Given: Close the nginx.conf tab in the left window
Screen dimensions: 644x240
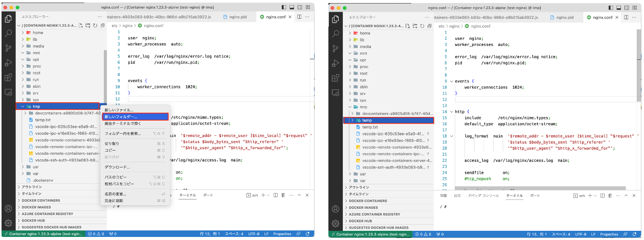Looking at the screenshot, I should pos(290,17).
